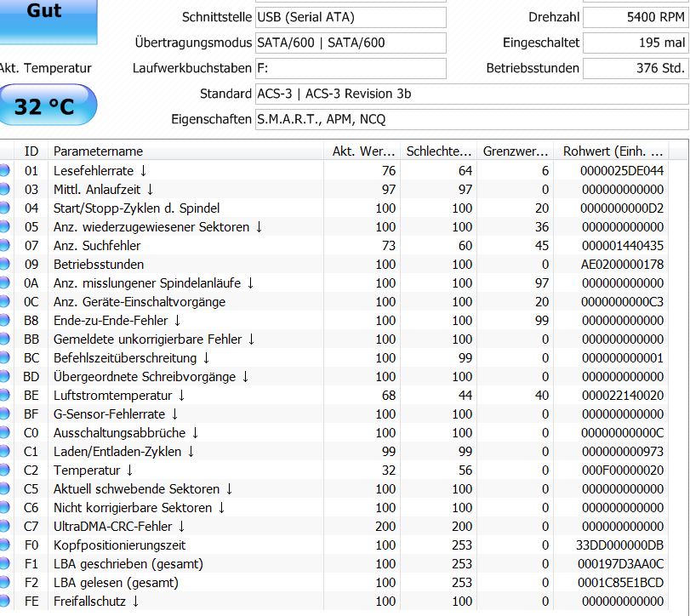Click the Grenzwer... column header
Screen dimensions: 690x616
tap(516, 151)
